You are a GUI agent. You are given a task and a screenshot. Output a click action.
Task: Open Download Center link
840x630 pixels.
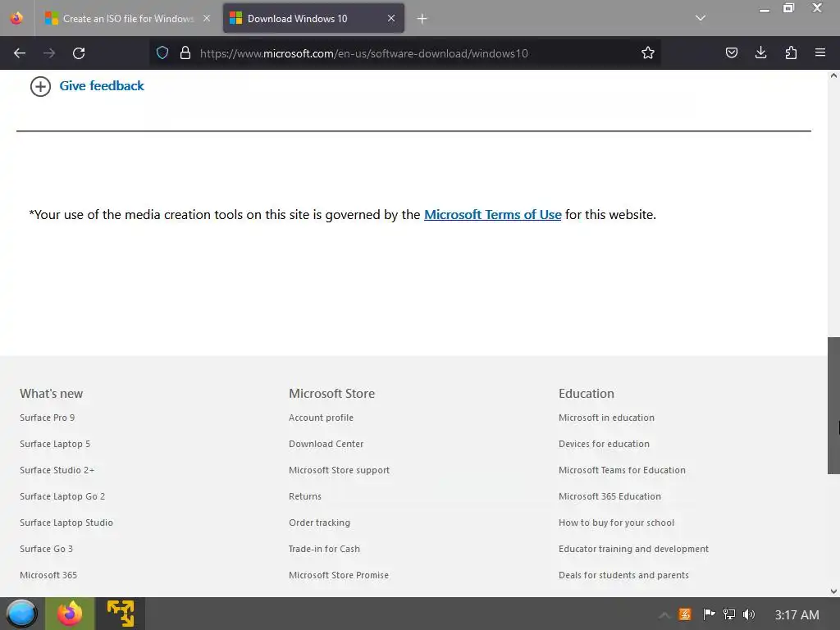click(x=326, y=444)
